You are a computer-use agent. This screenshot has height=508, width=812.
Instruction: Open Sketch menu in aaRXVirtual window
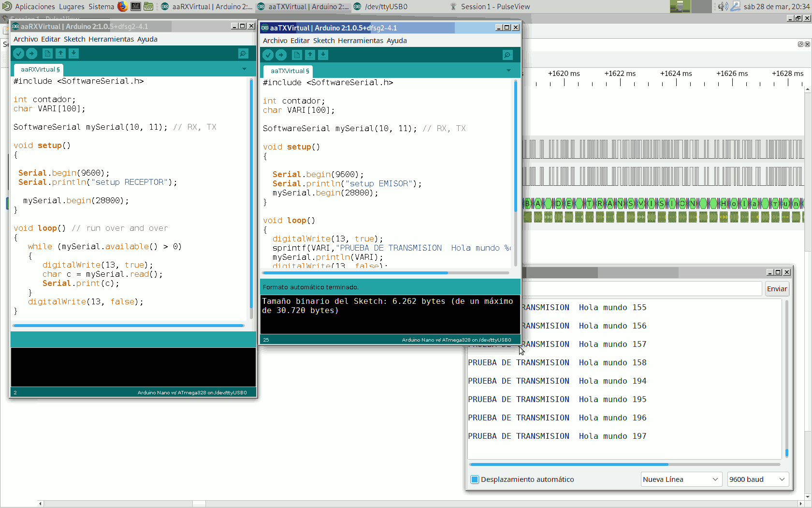(74, 39)
